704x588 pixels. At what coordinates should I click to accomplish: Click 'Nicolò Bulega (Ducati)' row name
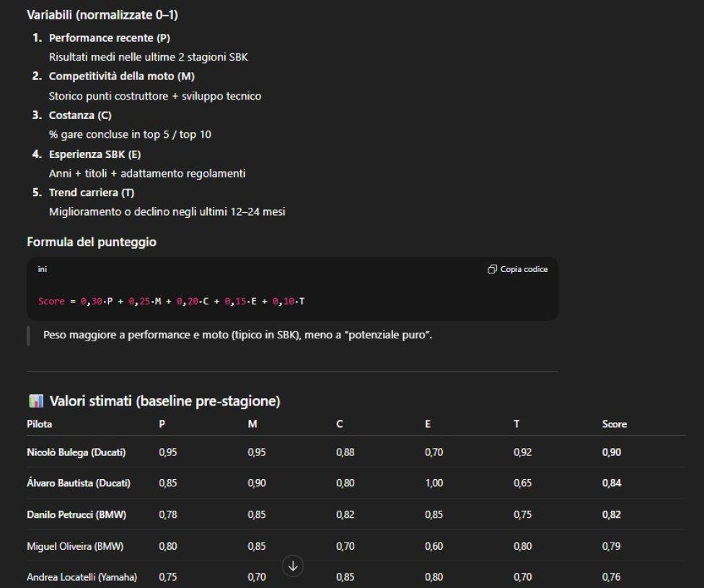pos(76,452)
